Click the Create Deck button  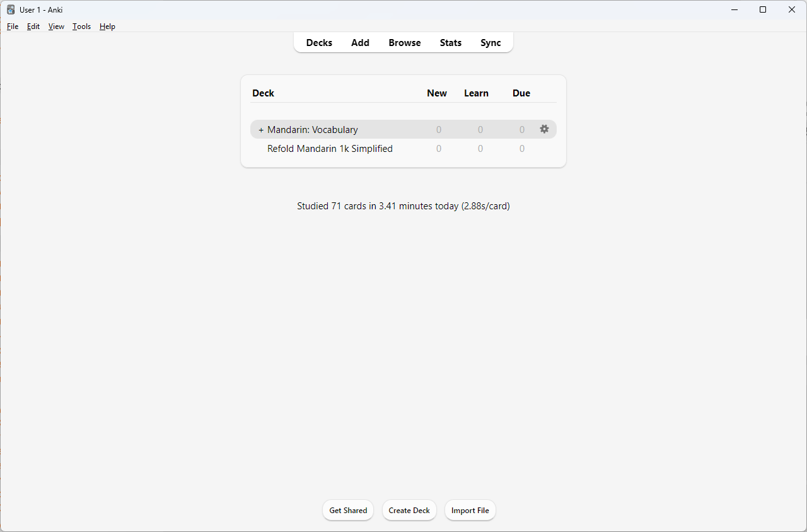pyautogui.click(x=409, y=511)
